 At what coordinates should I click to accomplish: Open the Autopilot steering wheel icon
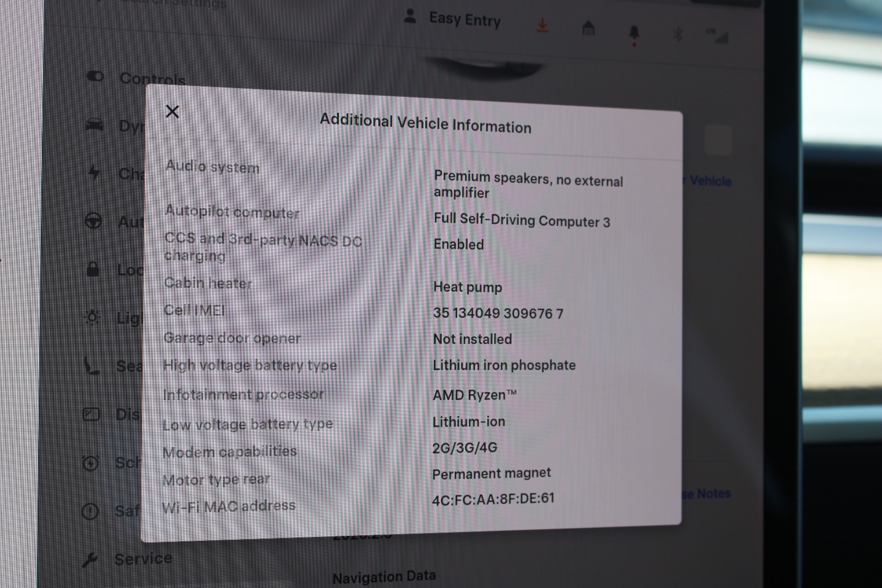pyautogui.click(x=94, y=221)
